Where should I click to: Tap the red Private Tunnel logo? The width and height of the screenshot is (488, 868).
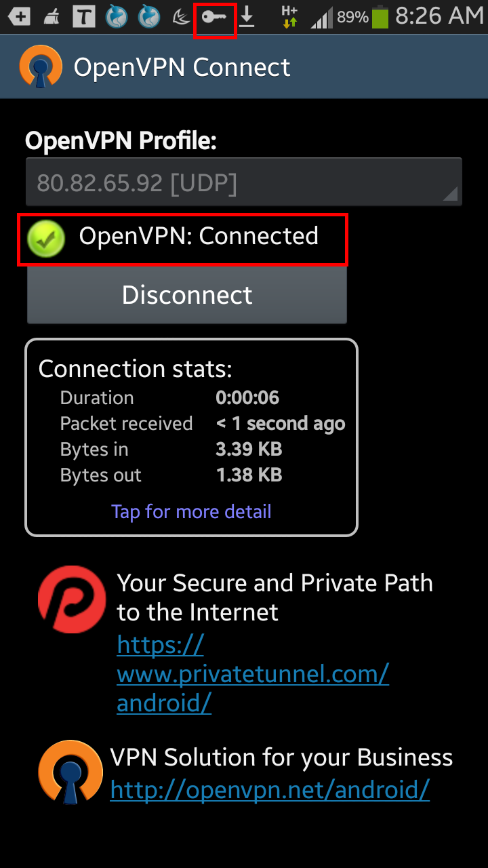point(72,599)
